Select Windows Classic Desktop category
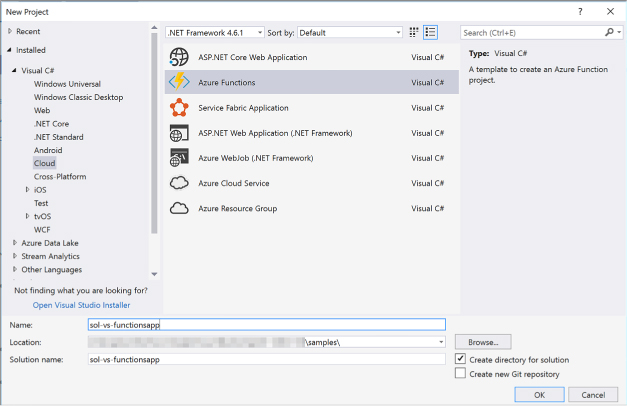Viewport: 627px width, 406px height. (78, 97)
